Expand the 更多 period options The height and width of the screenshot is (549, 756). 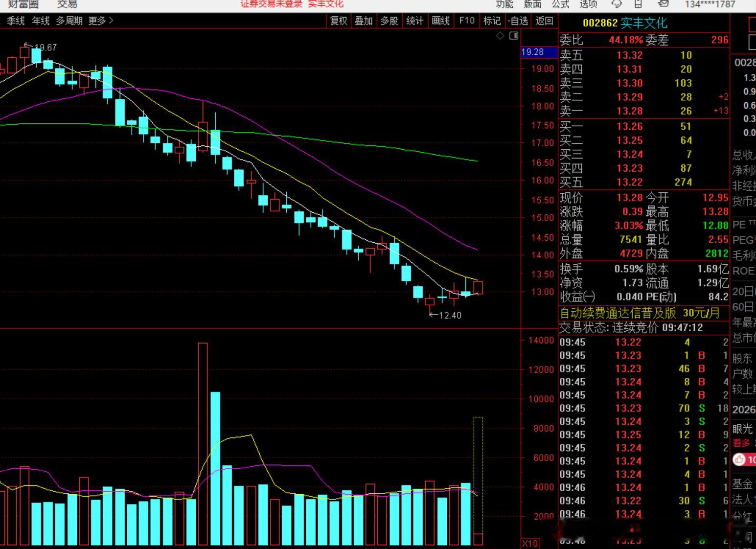[x=100, y=21]
